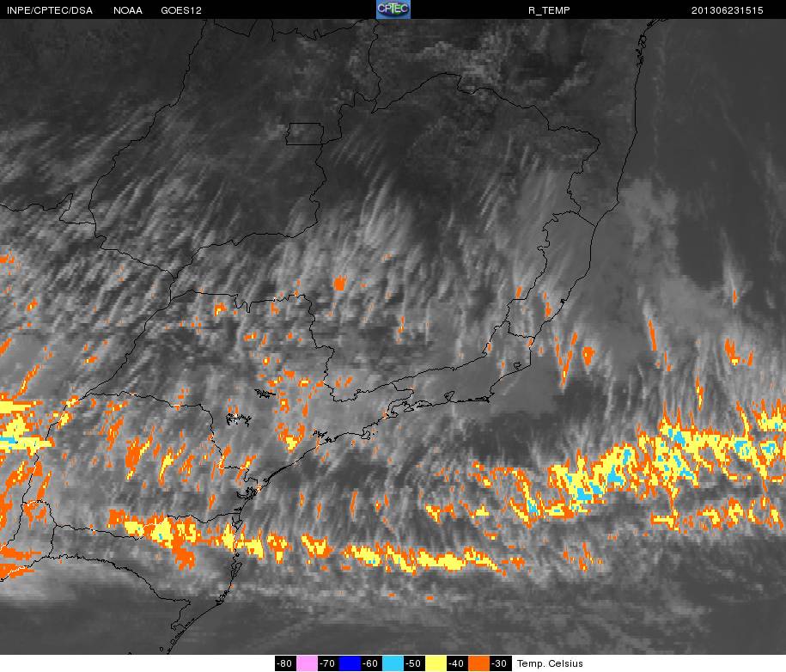Click the -70 legend value

[328, 663]
